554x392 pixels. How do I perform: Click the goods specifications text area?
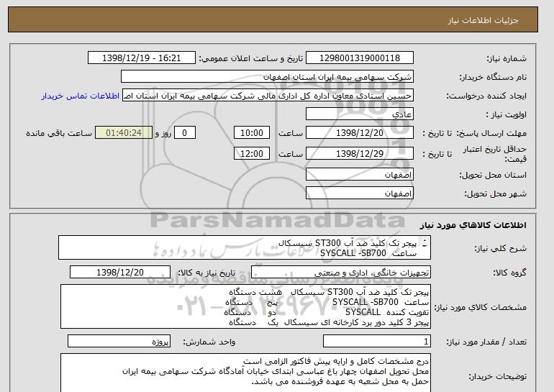245,306
